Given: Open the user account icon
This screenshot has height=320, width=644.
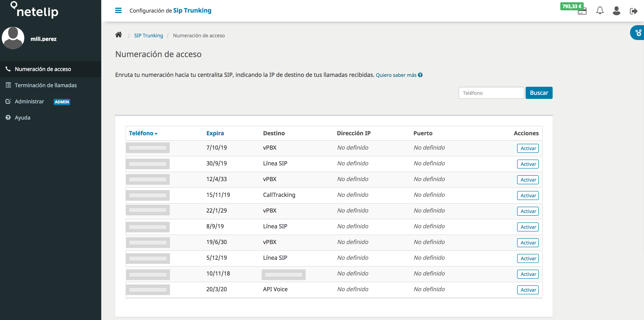Looking at the screenshot, I should [617, 11].
